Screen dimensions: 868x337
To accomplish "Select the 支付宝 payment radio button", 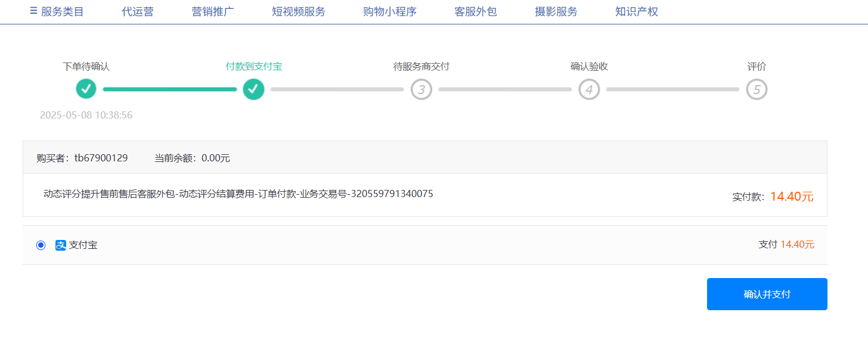I will tap(41, 245).
